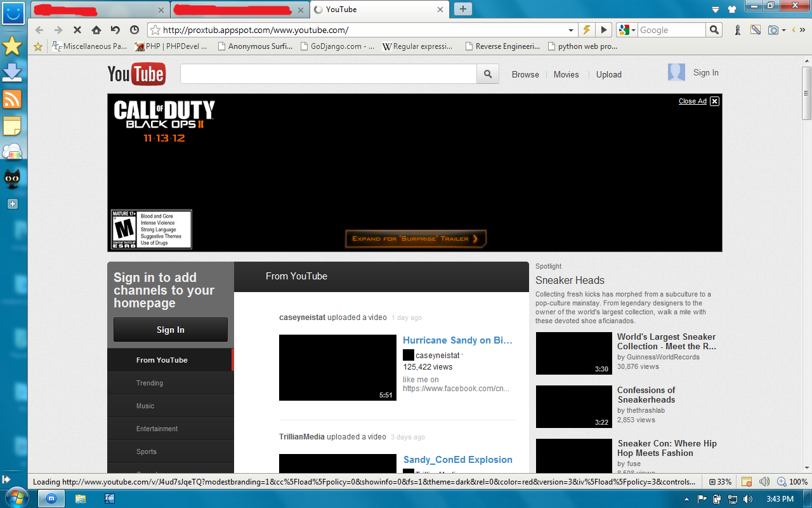Open the Downloads sidebar panel
Screen dimensions: 812x508
coord(13,72)
